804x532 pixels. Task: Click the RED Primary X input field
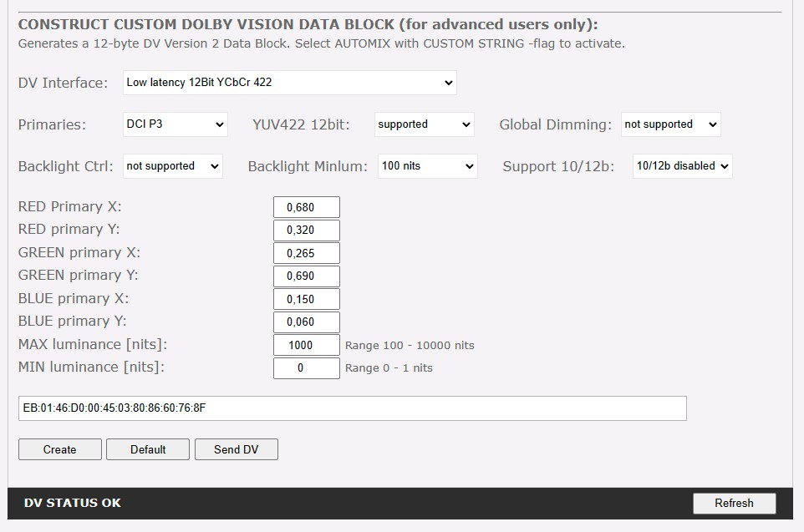[307, 207]
